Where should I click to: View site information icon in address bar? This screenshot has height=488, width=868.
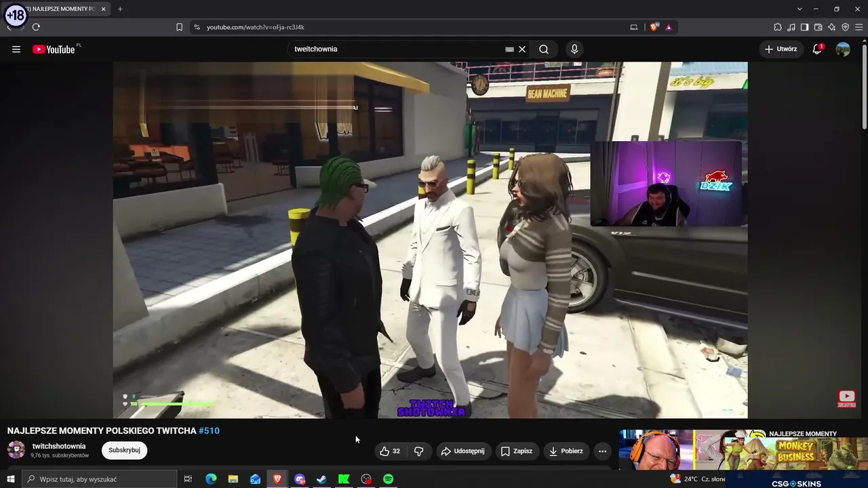(197, 27)
